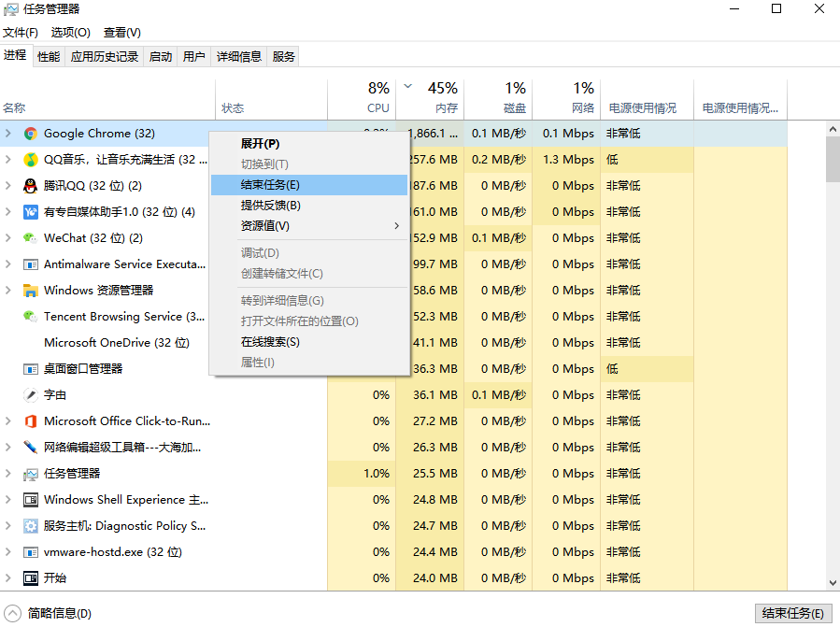
Task: Switch to the 服务 tab
Action: tap(283, 57)
